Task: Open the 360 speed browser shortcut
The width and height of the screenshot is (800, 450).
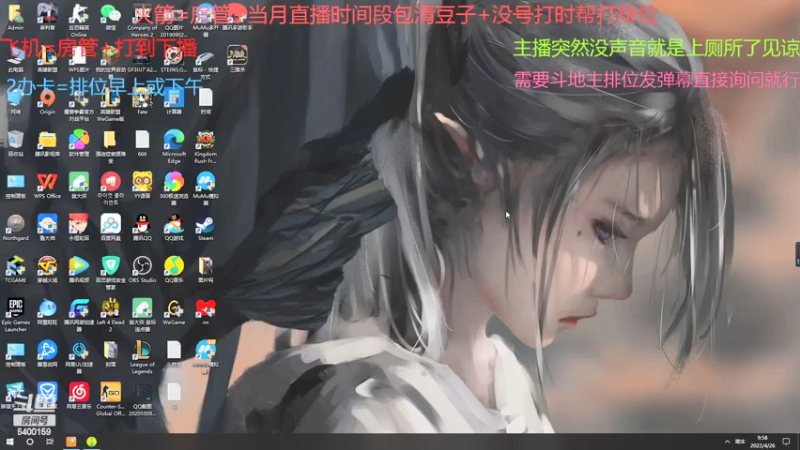Action: [174, 188]
